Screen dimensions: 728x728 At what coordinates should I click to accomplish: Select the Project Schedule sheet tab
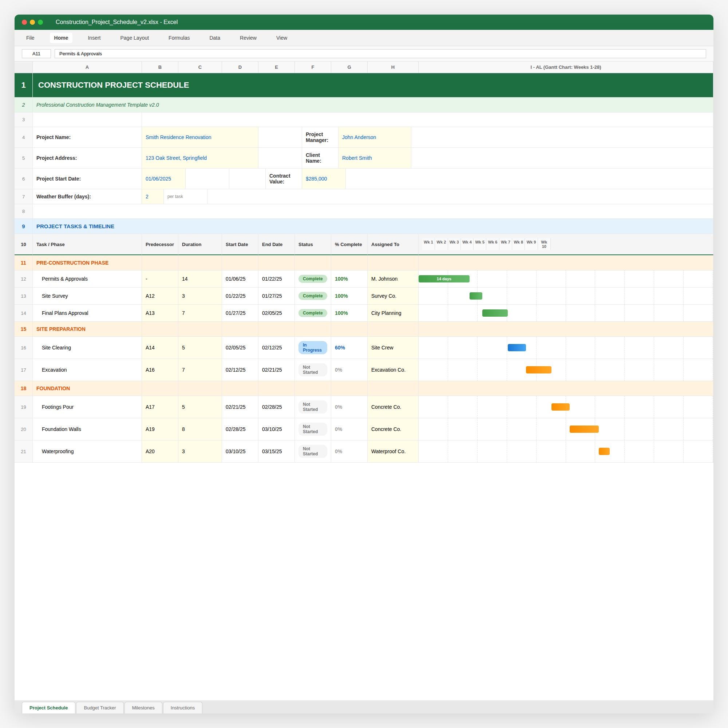pos(49,708)
